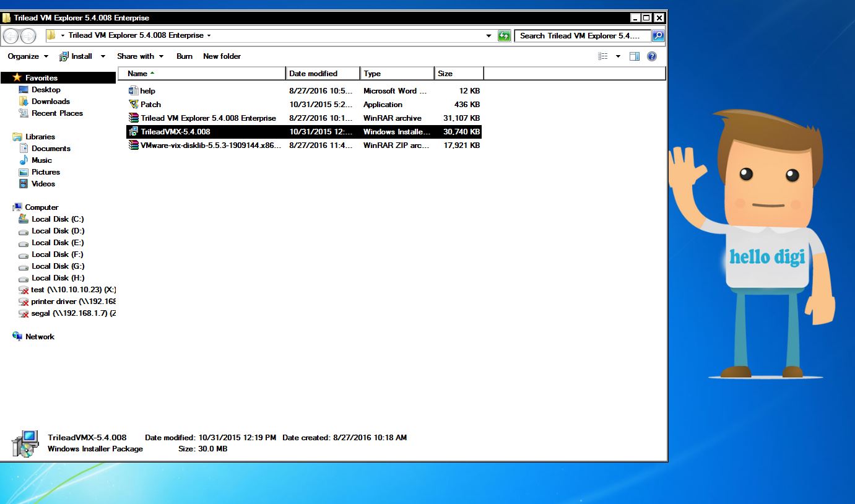Click the folder icon in the address bar
The width and height of the screenshot is (855, 504).
(52, 36)
